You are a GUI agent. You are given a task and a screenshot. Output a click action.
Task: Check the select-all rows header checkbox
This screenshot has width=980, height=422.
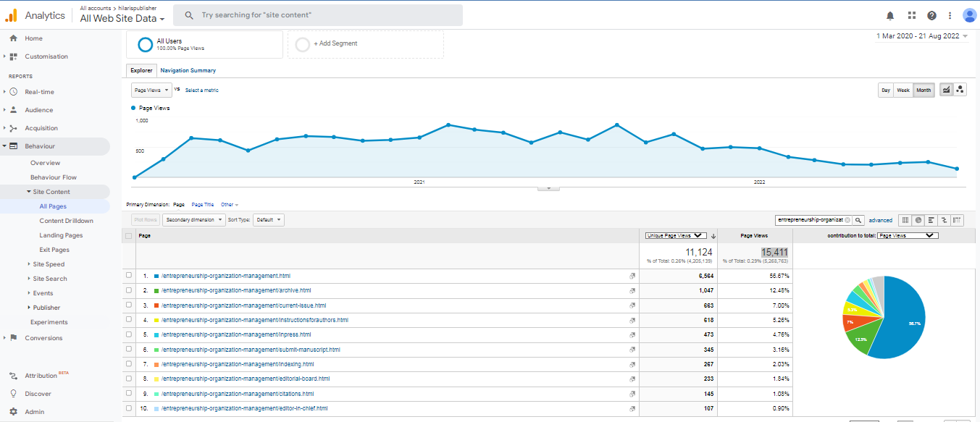click(129, 236)
